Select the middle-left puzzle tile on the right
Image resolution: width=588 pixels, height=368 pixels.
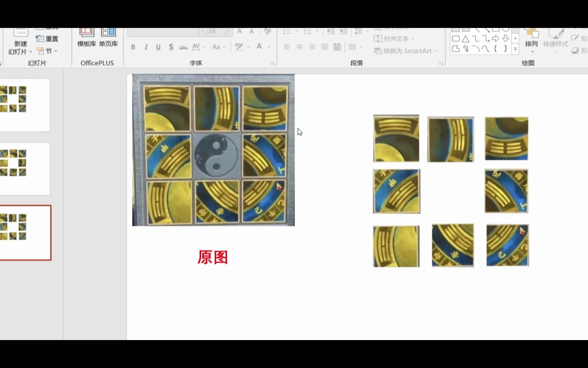click(396, 191)
